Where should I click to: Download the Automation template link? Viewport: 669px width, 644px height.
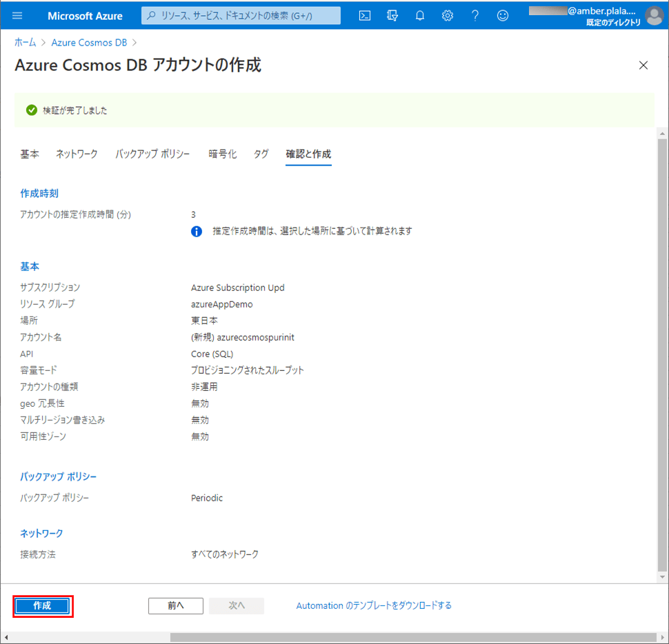[374, 605]
